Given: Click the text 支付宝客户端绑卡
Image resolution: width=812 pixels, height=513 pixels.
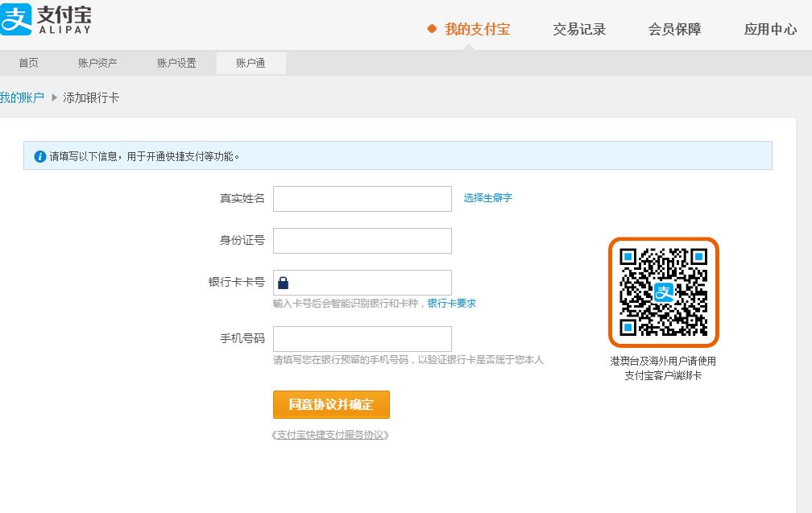Looking at the screenshot, I should (663, 375).
